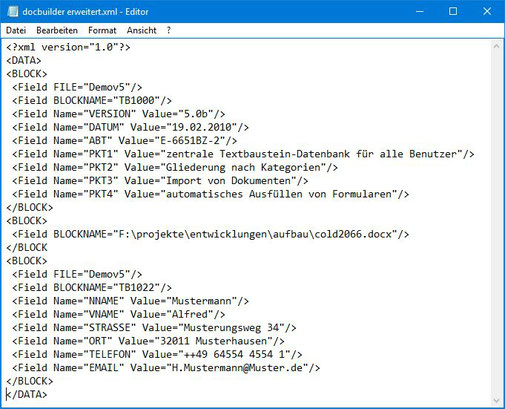The height and width of the screenshot is (409, 505).
Task: Click the opening <DATA> tag
Action: (24, 61)
